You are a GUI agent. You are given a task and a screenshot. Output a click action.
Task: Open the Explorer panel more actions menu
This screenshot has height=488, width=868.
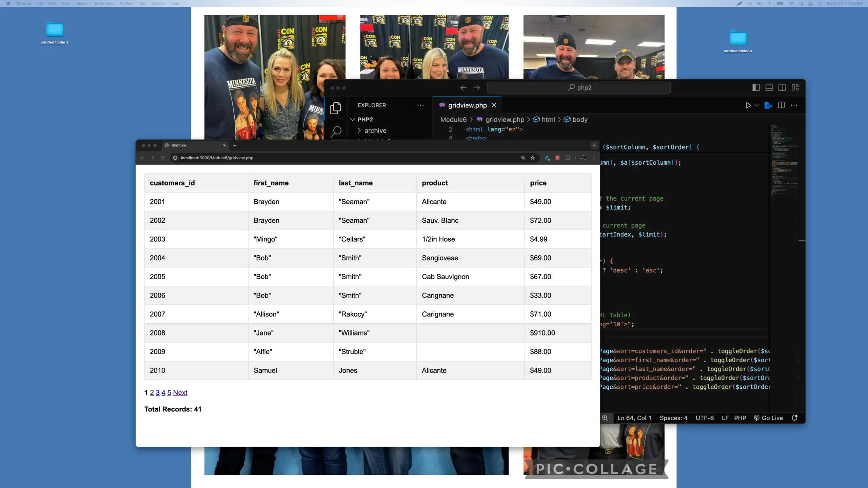point(420,105)
